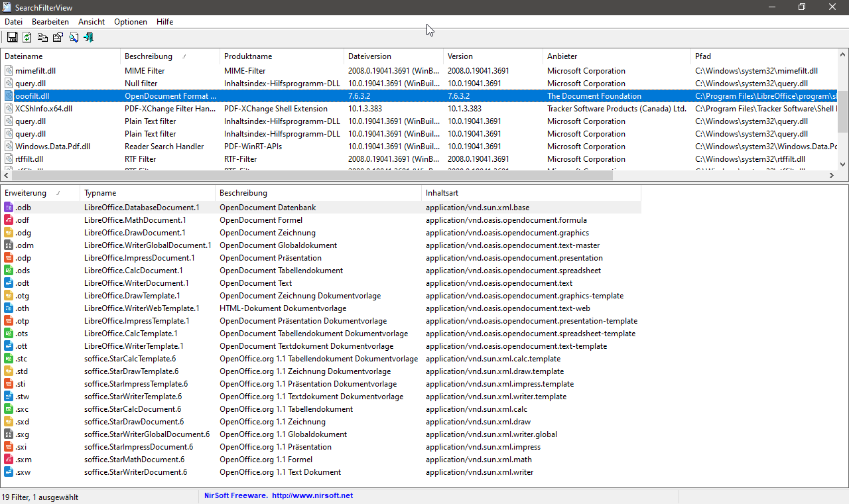
Task: Sort upper list by Beschreibung column header
Action: coord(170,56)
